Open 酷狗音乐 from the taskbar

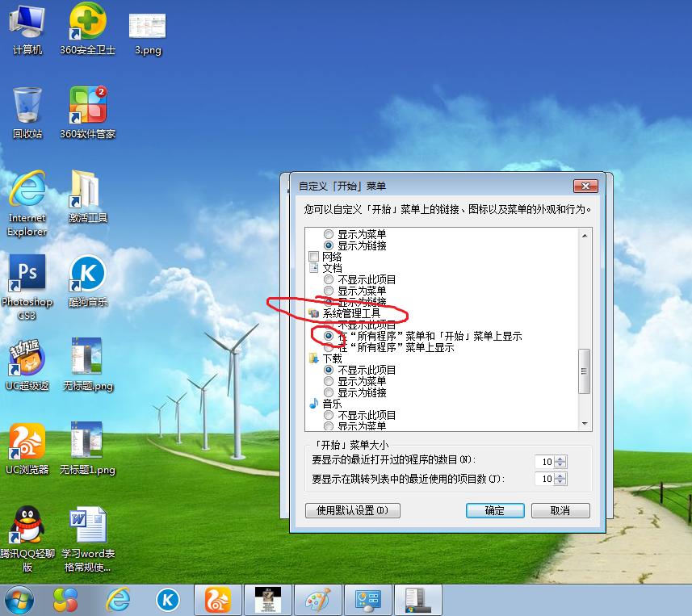pyautogui.click(x=167, y=599)
